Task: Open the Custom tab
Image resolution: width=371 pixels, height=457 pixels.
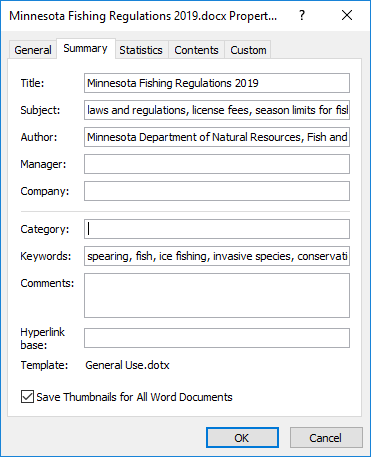Action: coord(248,50)
